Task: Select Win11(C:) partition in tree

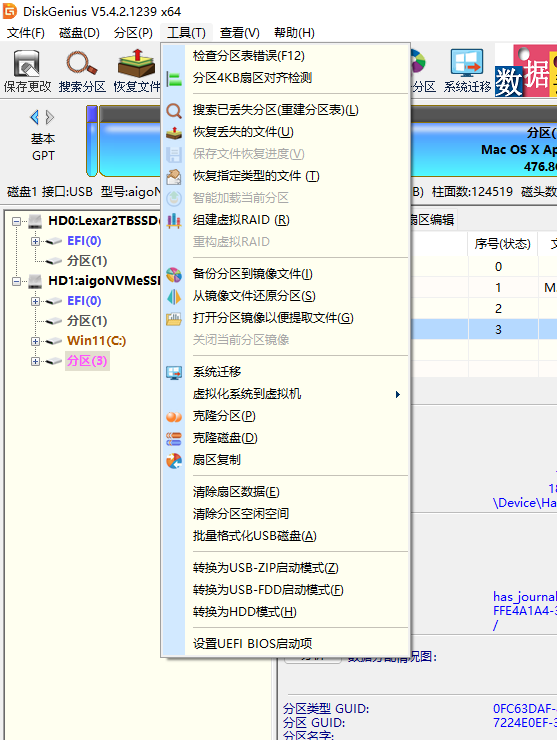Action: click(x=96, y=341)
